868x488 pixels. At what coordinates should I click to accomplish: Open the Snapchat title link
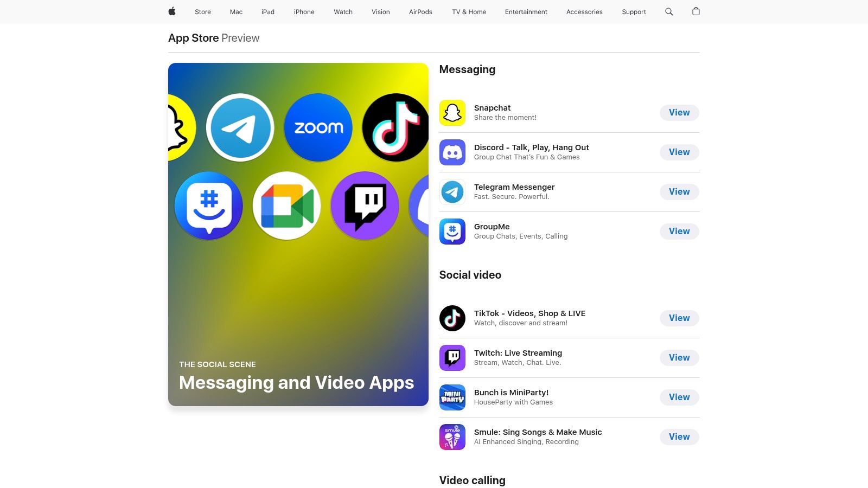492,108
